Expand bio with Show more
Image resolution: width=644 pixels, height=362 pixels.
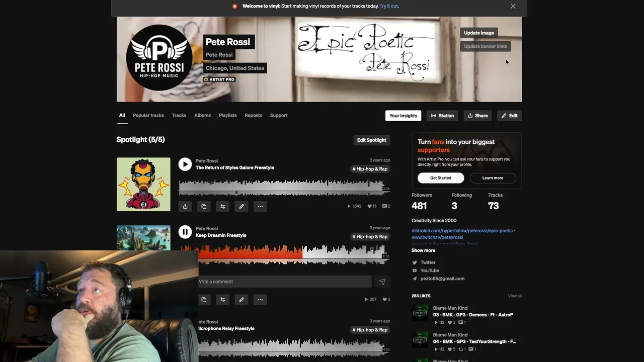(423, 250)
